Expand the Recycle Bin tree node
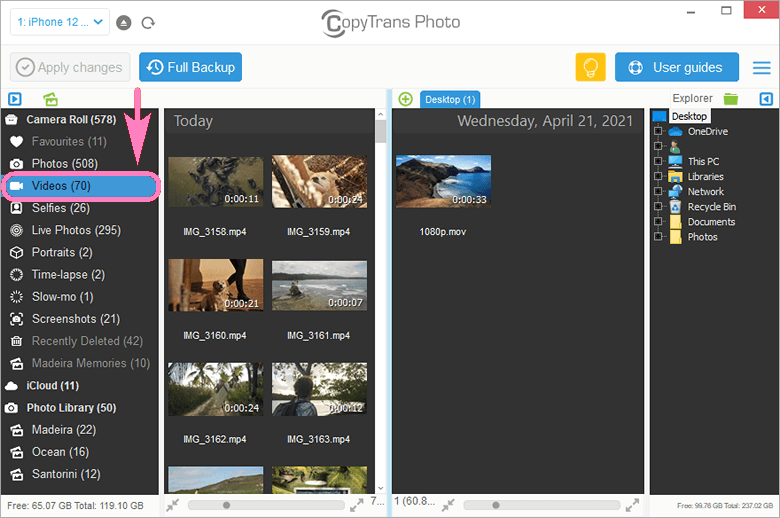This screenshot has width=780, height=518. (x=658, y=206)
